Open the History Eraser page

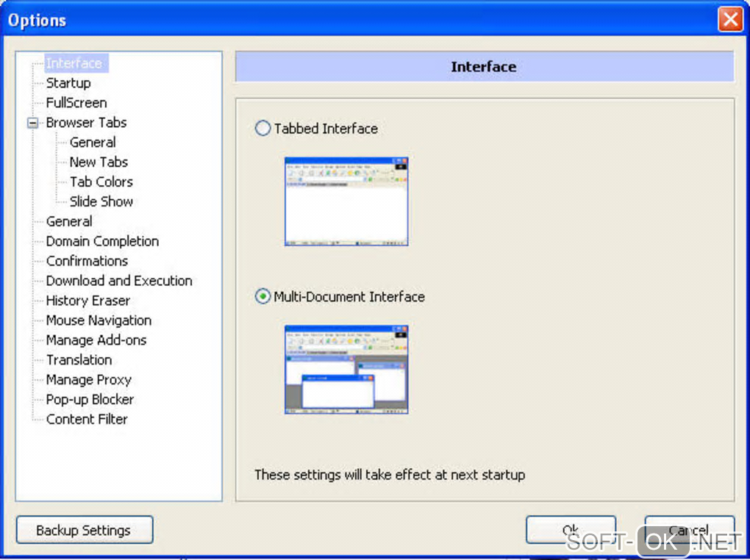88,301
